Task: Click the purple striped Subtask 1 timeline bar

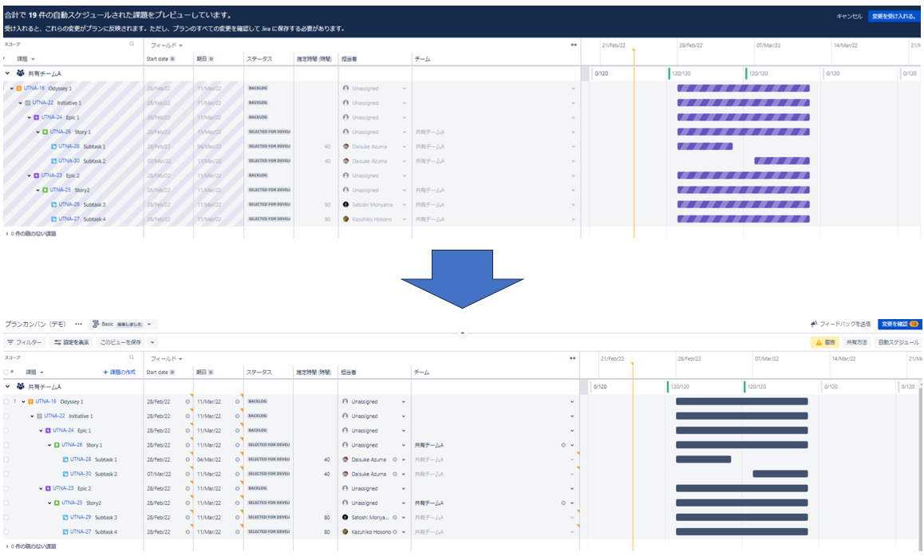Action: click(705, 147)
